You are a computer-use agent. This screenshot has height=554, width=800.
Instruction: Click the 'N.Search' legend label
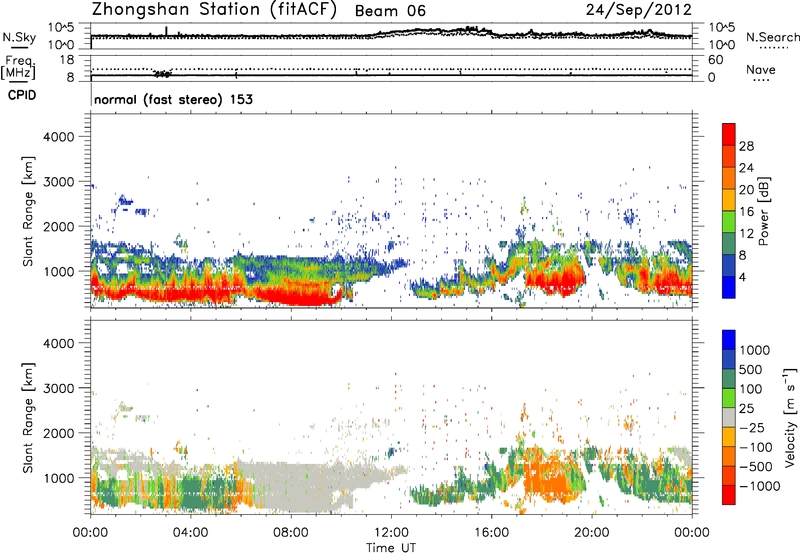(x=773, y=37)
